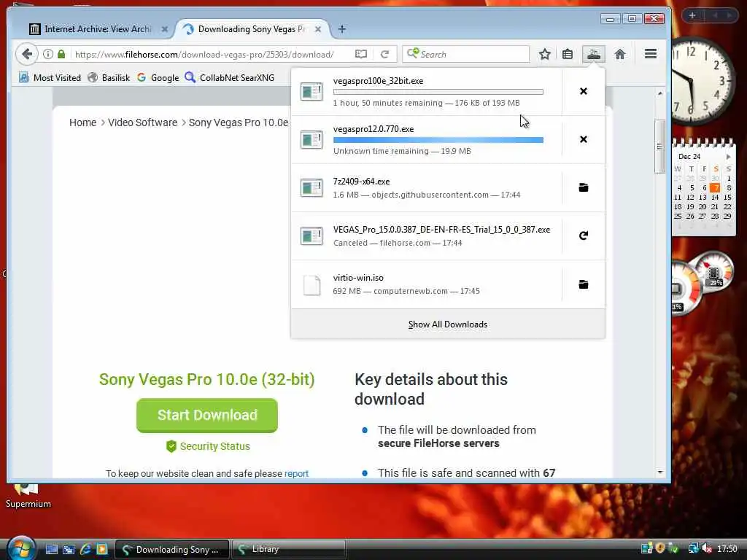The height and width of the screenshot is (560, 747).
Task: Click page scrollbar up arrow
Action: click(x=659, y=93)
